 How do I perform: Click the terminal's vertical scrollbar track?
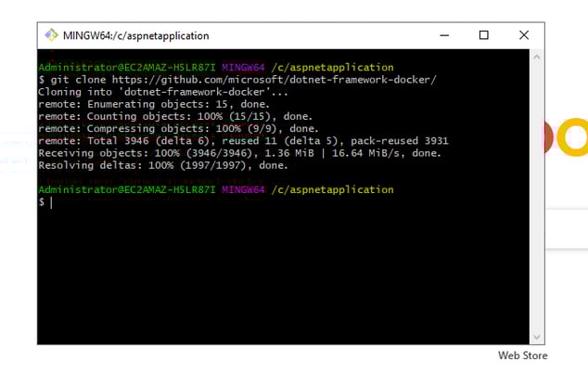[x=537, y=195]
